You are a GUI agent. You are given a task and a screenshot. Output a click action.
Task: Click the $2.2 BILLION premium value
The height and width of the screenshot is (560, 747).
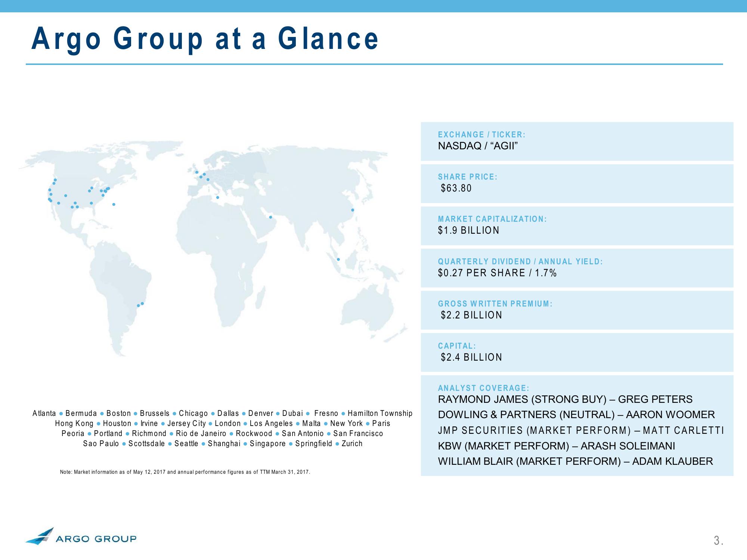pos(471,315)
